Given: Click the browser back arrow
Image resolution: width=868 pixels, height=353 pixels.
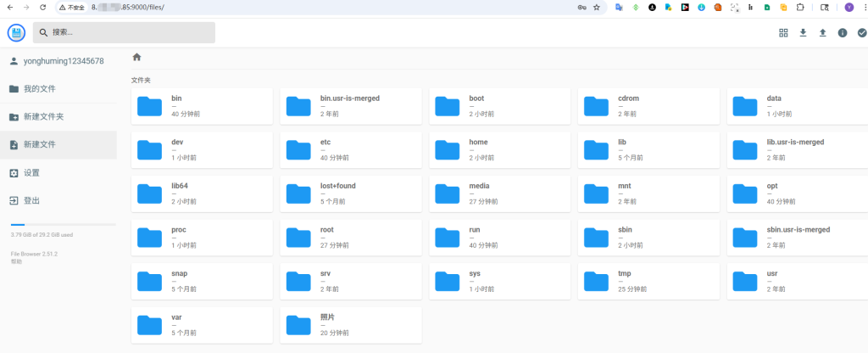Looking at the screenshot, I should coord(9,7).
